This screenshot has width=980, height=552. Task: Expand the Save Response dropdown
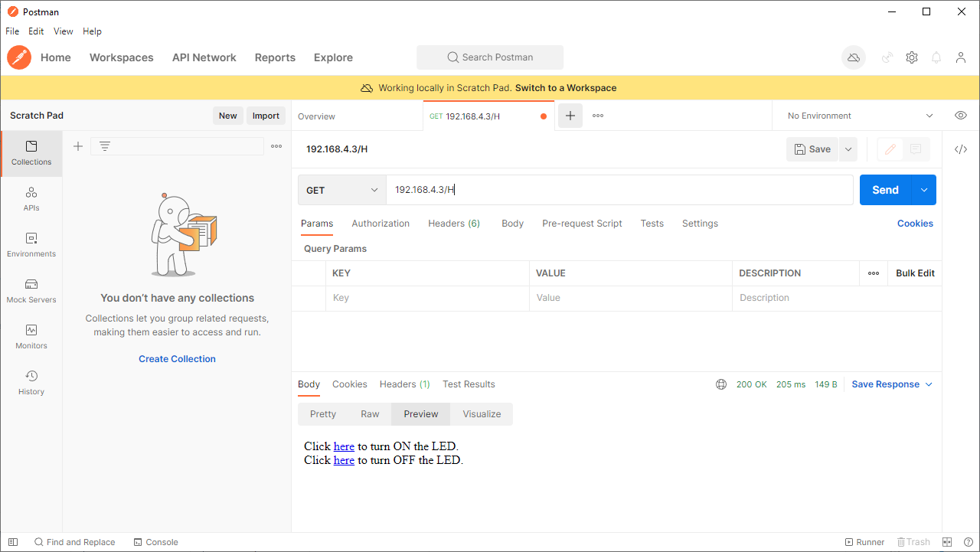[x=929, y=384]
